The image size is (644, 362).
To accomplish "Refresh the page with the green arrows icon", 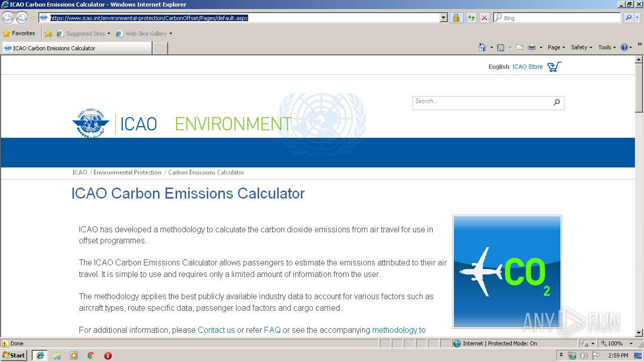I will pyautogui.click(x=471, y=18).
